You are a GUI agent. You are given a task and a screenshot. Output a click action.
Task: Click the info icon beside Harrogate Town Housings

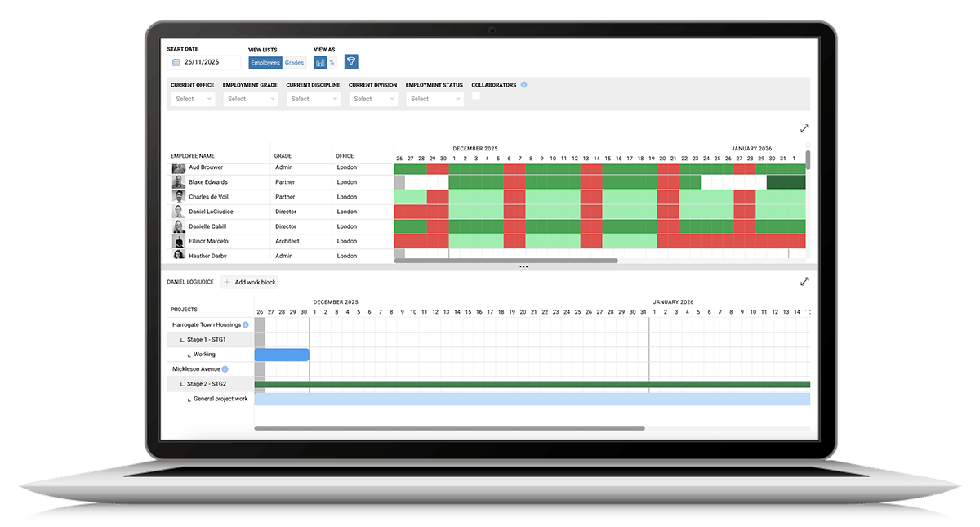coord(245,324)
